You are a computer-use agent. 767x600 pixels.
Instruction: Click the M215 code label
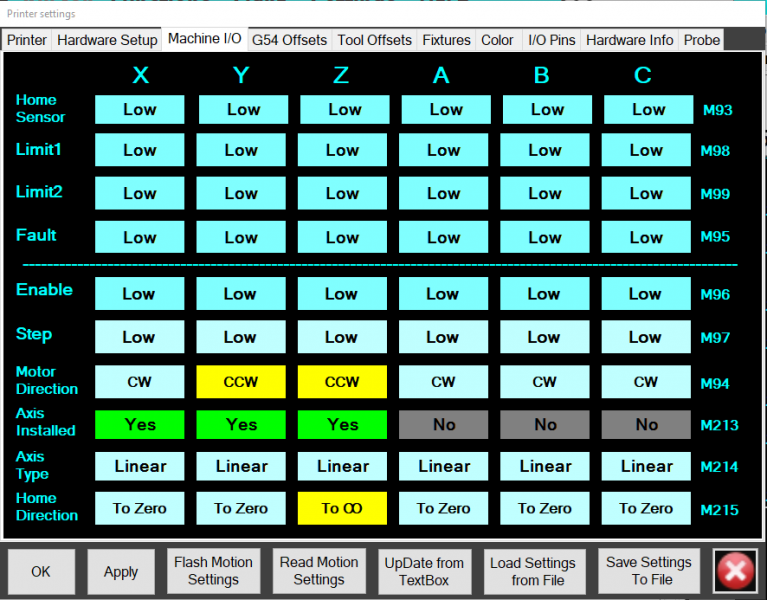(x=719, y=510)
